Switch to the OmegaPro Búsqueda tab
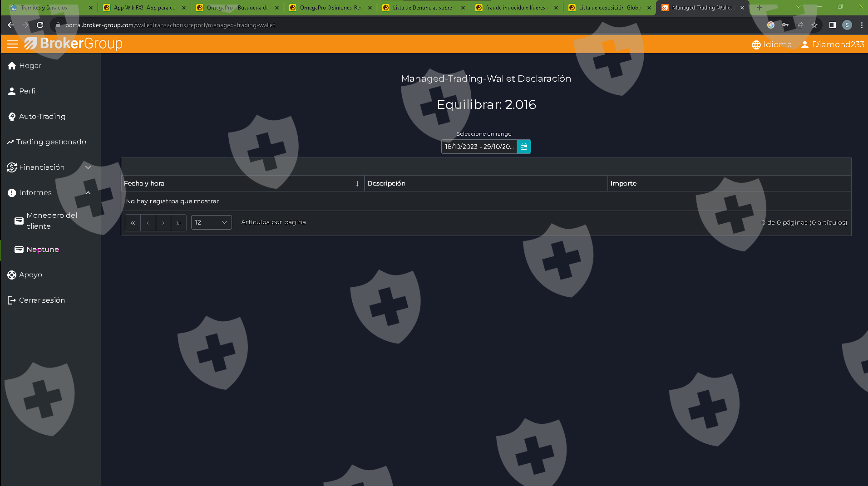Viewport: 868px width, 486px height. [237, 8]
